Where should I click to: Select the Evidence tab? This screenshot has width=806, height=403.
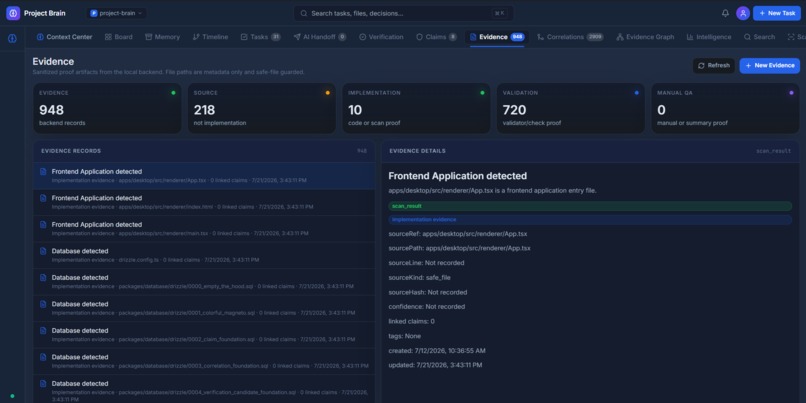(x=497, y=37)
